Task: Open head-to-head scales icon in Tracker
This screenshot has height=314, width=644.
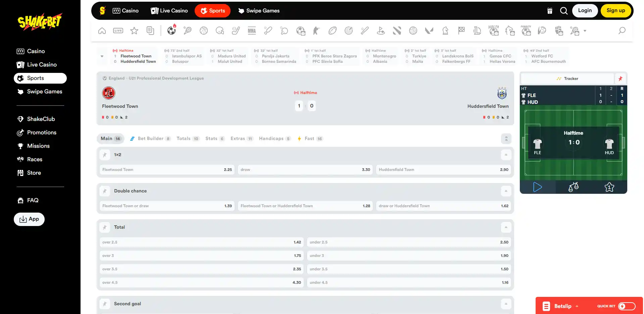Action: click(574, 187)
